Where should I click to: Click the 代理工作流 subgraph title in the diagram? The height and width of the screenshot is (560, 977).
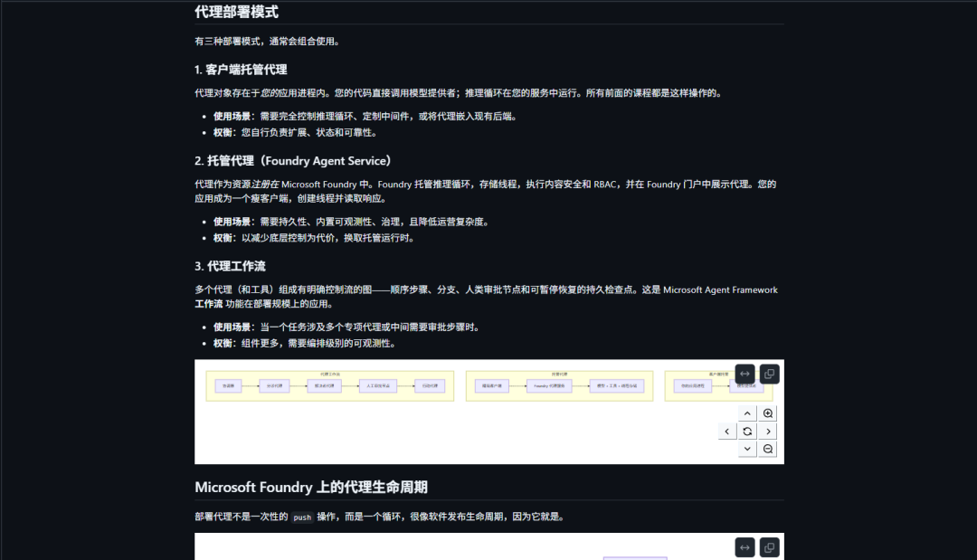329,375
